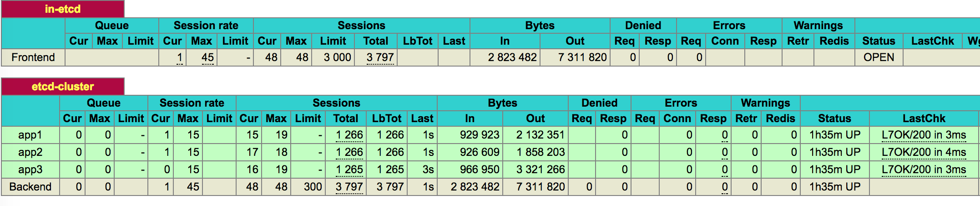Click Backend Bytes In 2 823 482
Viewport: 980px width, 206px height.
point(475,187)
